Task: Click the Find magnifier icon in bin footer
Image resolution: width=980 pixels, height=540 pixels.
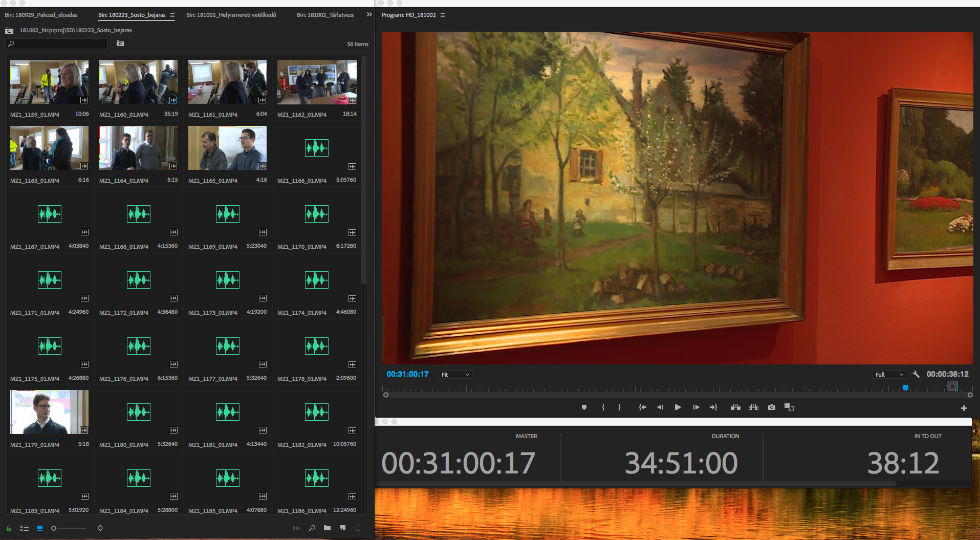Action: 312,528
